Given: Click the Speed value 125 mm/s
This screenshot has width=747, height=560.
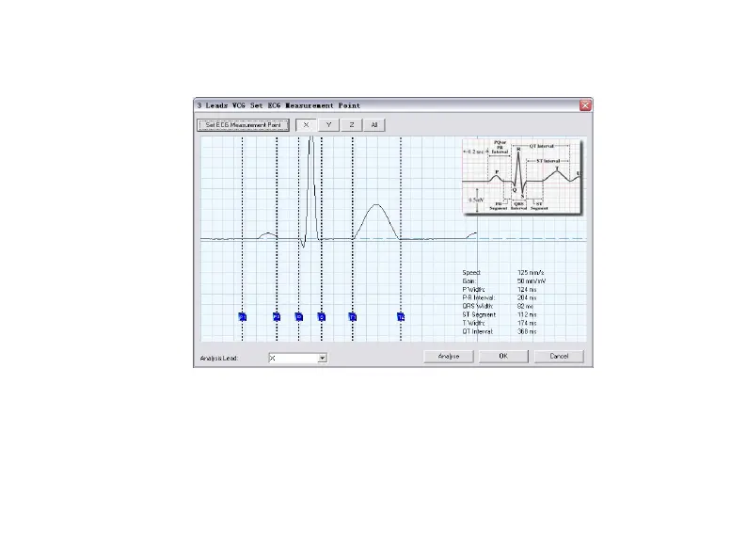Looking at the screenshot, I should coord(531,273).
